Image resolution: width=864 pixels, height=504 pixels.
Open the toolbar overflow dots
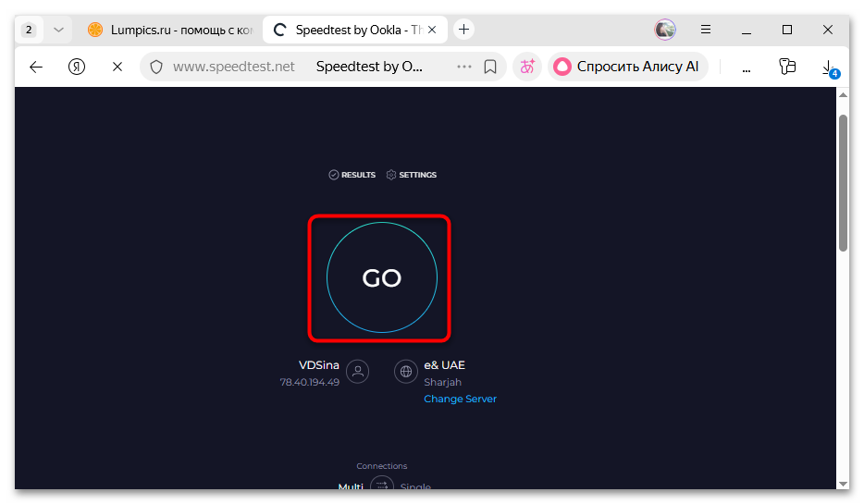[x=747, y=70]
